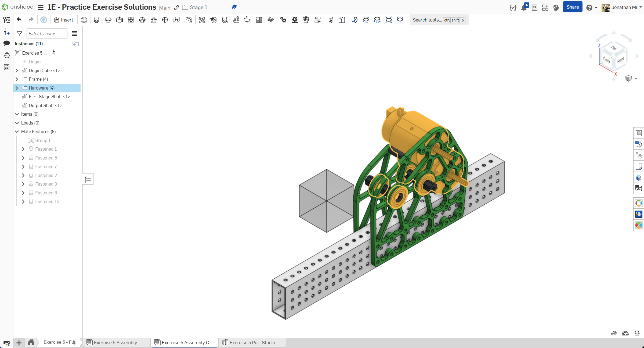Open the Comments panel icon

click(6, 43)
